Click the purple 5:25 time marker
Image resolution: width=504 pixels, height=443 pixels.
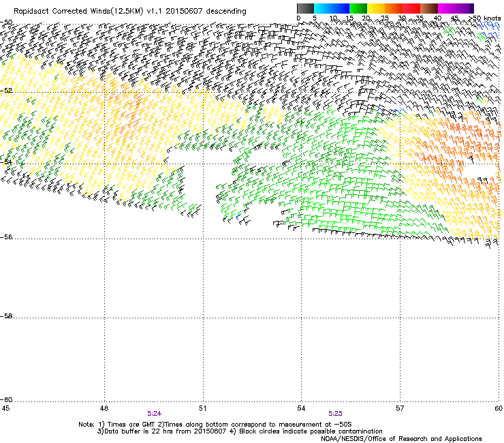335,414
